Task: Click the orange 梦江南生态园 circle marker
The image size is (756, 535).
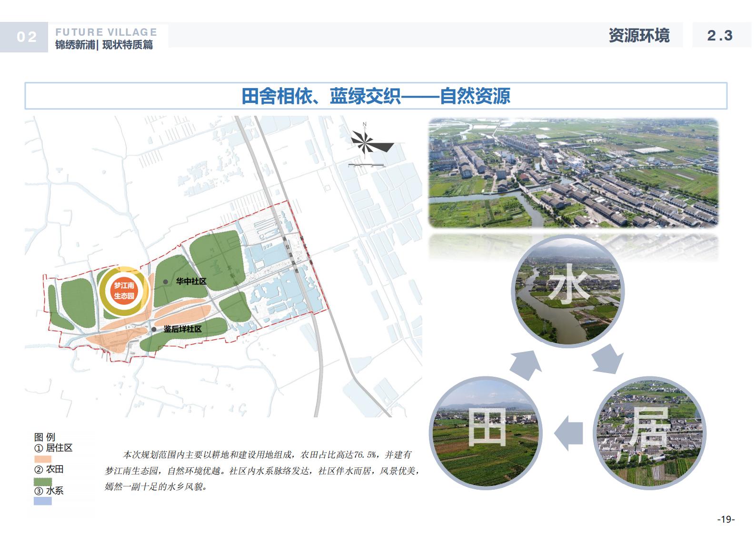Action: pyautogui.click(x=124, y=291)
